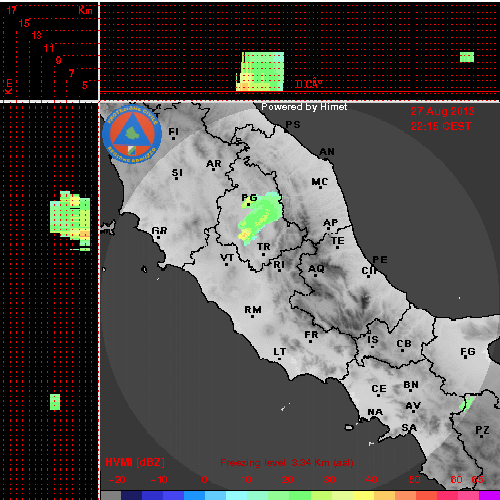
Task: Click the GR city label
Action: pyautogui.click(x=159, y=231)
